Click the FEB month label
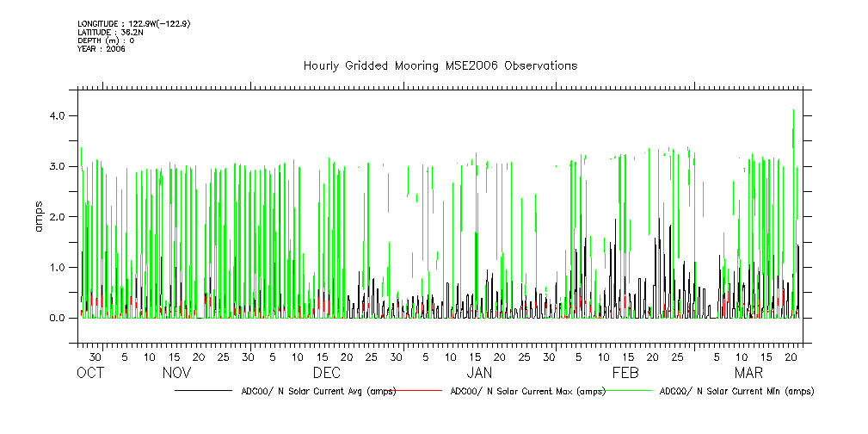868x434 pixels. click(x=625, y=373)
